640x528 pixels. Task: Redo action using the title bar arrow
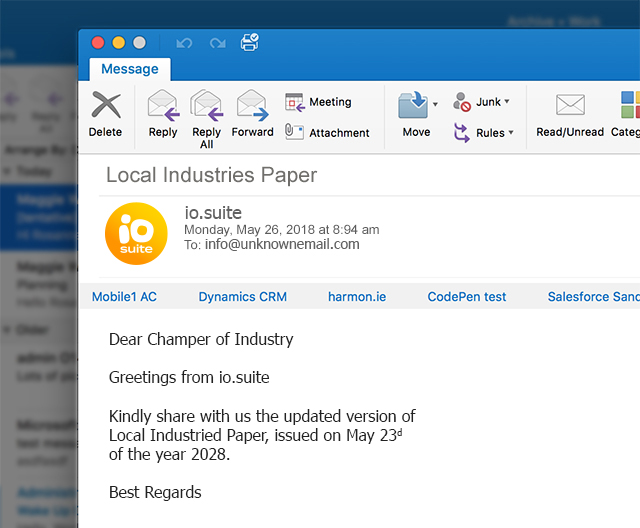click(218, 43)
